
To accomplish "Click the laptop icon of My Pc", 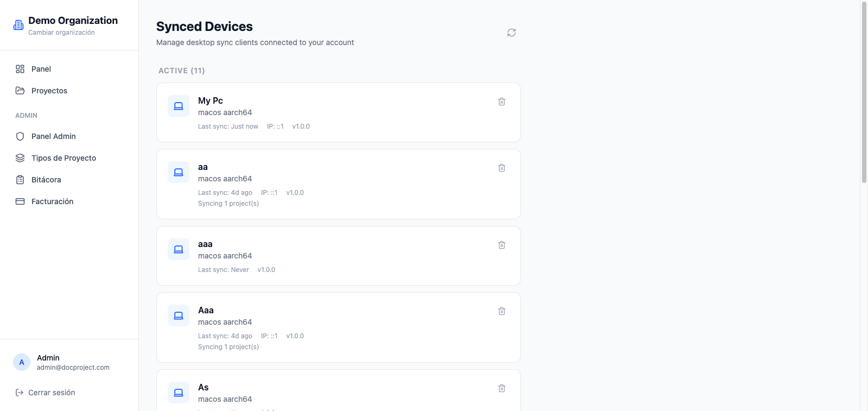I will (x=178, y=106).
